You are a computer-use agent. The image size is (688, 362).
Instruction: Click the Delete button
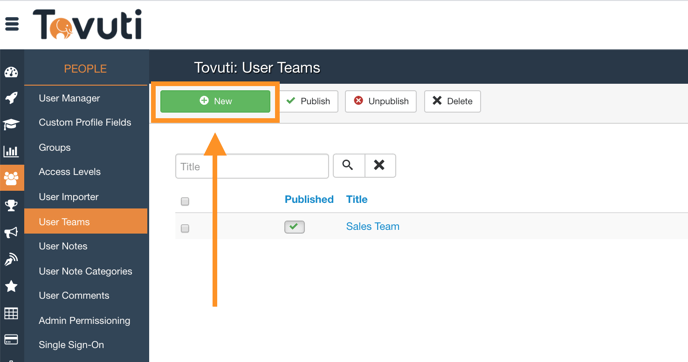(x=452, y=101)
